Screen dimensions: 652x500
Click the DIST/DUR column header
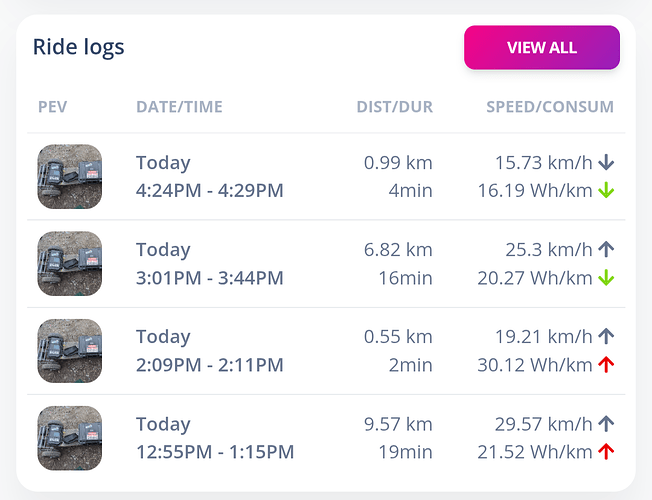pos(394,107)
